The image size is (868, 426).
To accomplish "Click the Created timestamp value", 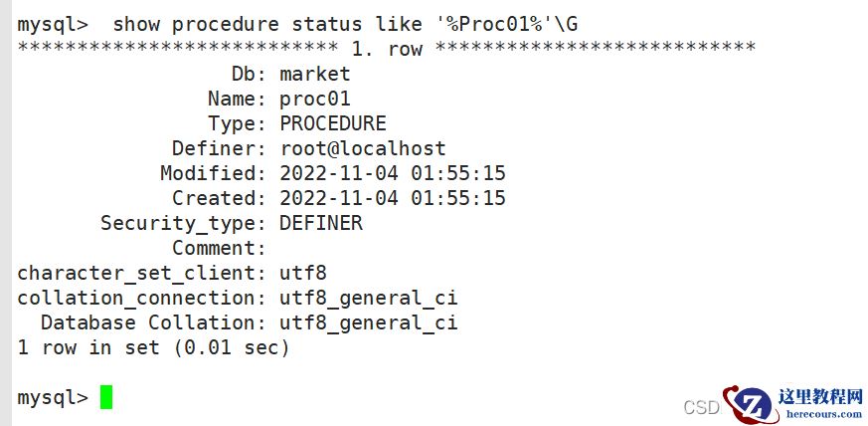I will coord(393,198).
